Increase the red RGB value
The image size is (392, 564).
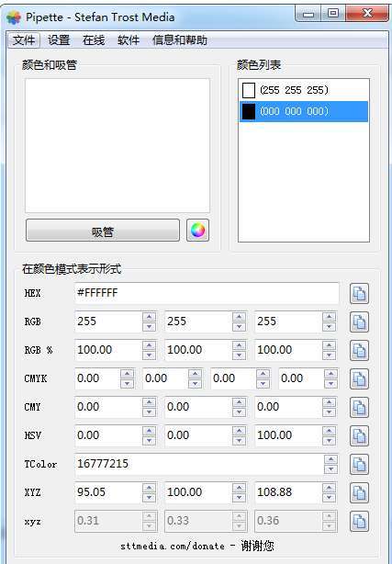[x=149, y=317]
